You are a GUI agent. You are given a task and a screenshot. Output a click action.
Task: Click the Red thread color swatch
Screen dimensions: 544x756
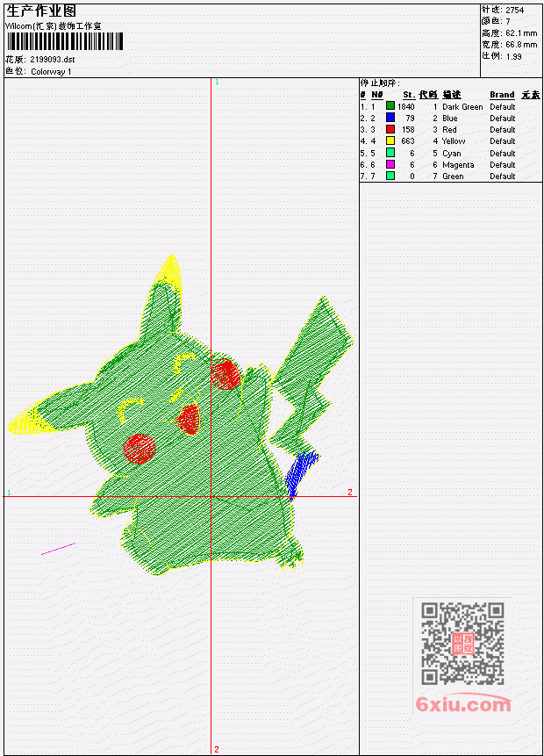[390, 129]
